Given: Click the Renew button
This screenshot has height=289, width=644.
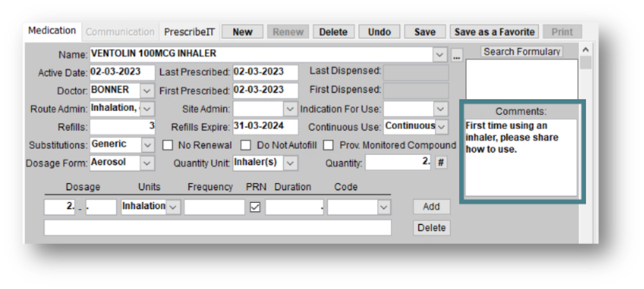Looking at the screenshot, I should 288,32.
